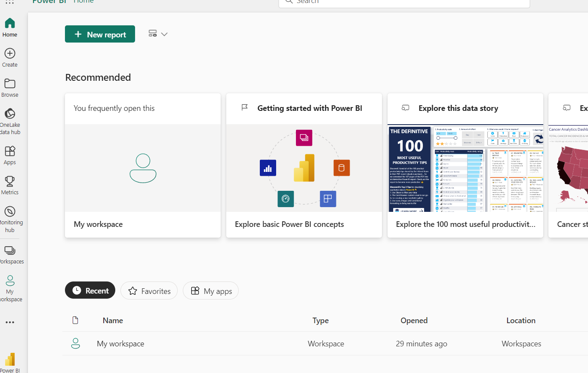The width and height of the screenshot is (588, 373).
Task: Sort by the Type column header
Action: pos(320,321)
